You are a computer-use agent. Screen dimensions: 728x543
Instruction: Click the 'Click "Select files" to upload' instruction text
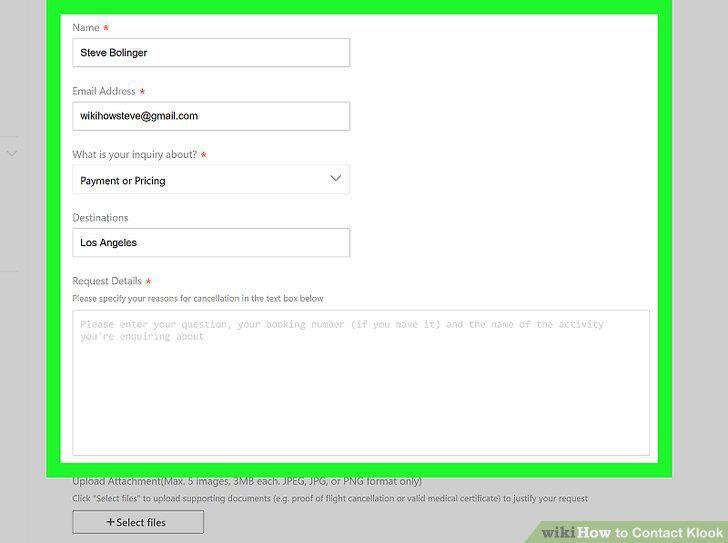coord(330,498)
